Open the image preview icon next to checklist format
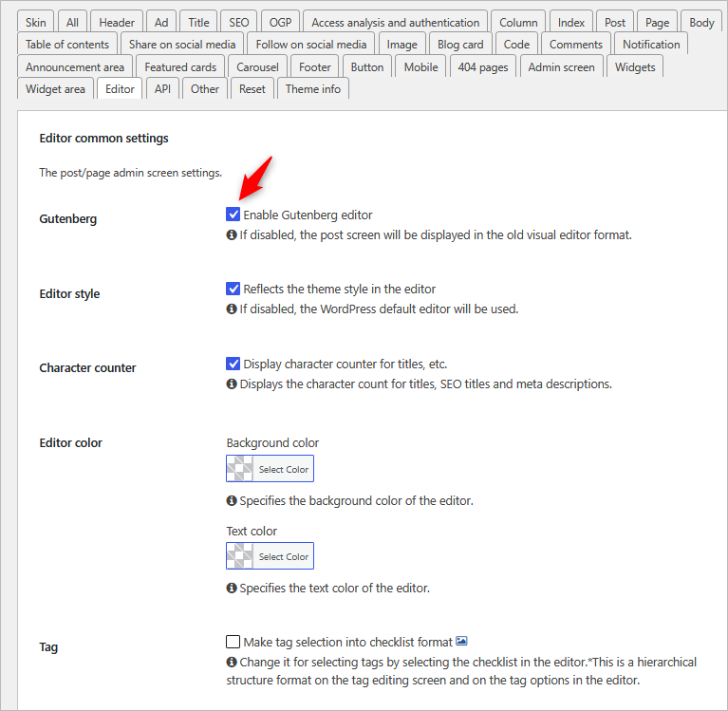The width and height of the screenshot is (728, 711). 461,641
